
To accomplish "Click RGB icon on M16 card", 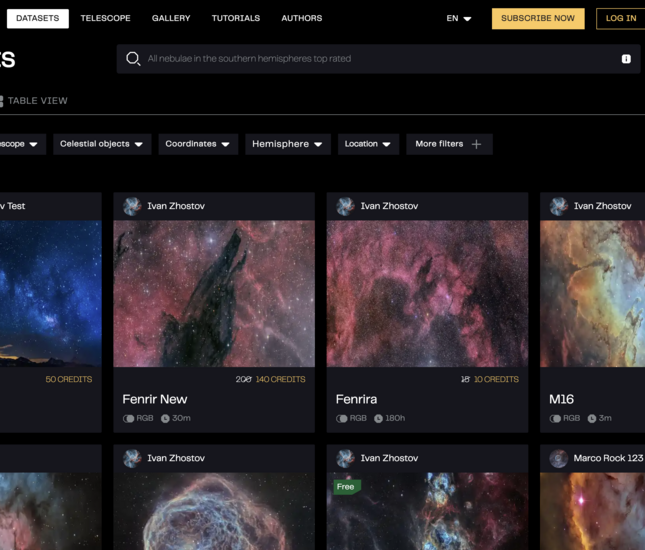I will [555, 418].
